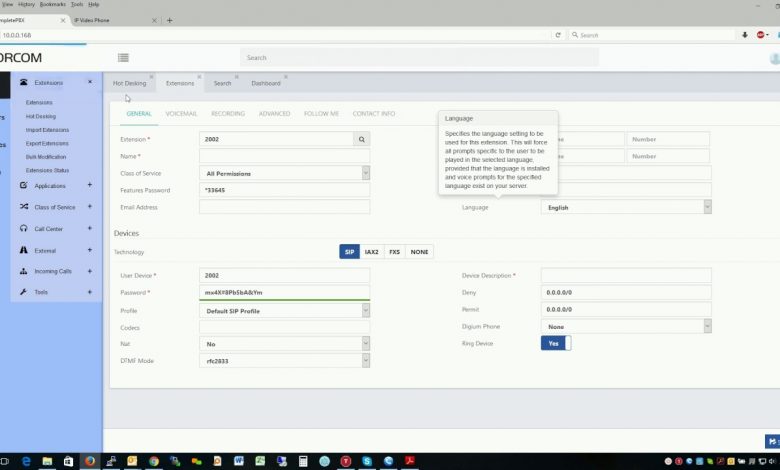Select the IAX2 technology option
Image resolution: width=780 pixels, height=470 pixels.
[372, 252]
